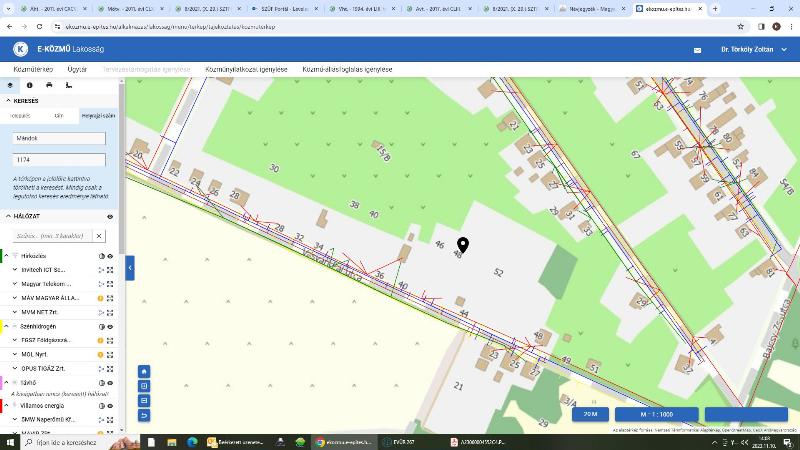The width and height of the screenshot is (800, 450).
Task: Zoom to extent of Invitech ICT layer
Action: tap(110, 270)
